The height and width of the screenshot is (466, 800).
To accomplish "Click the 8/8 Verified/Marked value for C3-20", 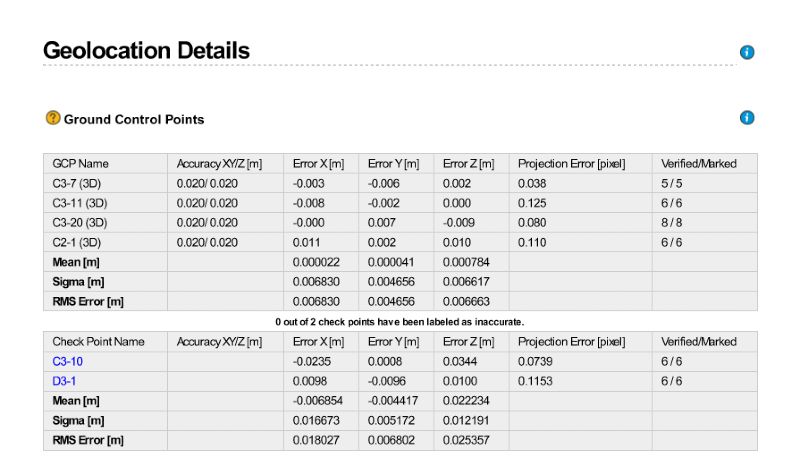I will 671,222.
